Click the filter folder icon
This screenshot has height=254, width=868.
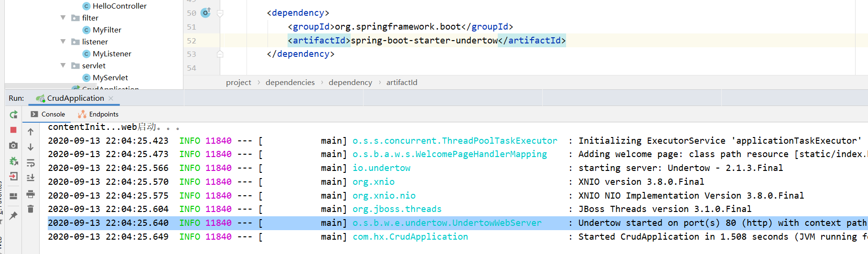[75, 18]
